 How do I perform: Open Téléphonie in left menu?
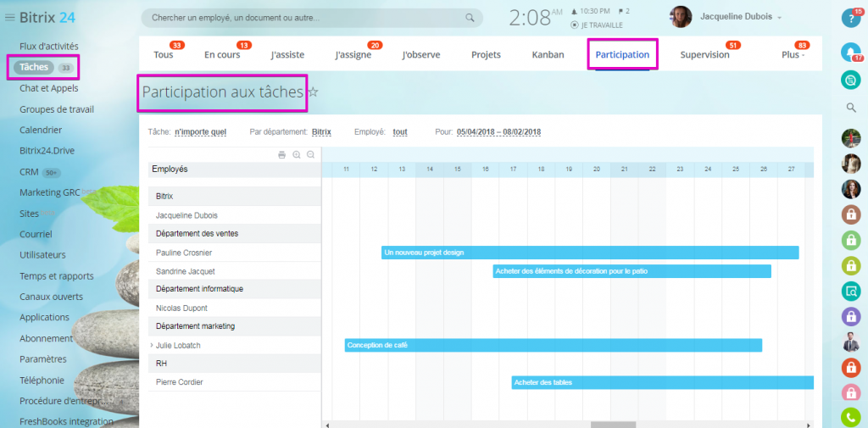[x=42, y=381]
